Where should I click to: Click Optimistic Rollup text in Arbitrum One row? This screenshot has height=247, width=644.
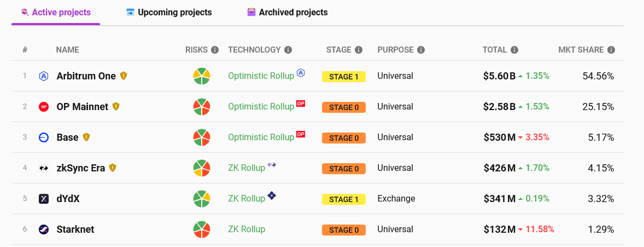[x=261, y=76]
